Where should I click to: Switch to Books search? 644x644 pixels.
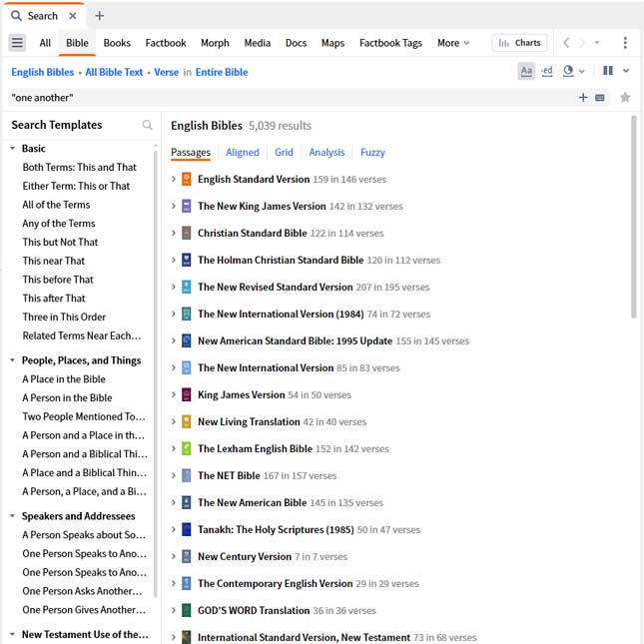coord(117,43)
